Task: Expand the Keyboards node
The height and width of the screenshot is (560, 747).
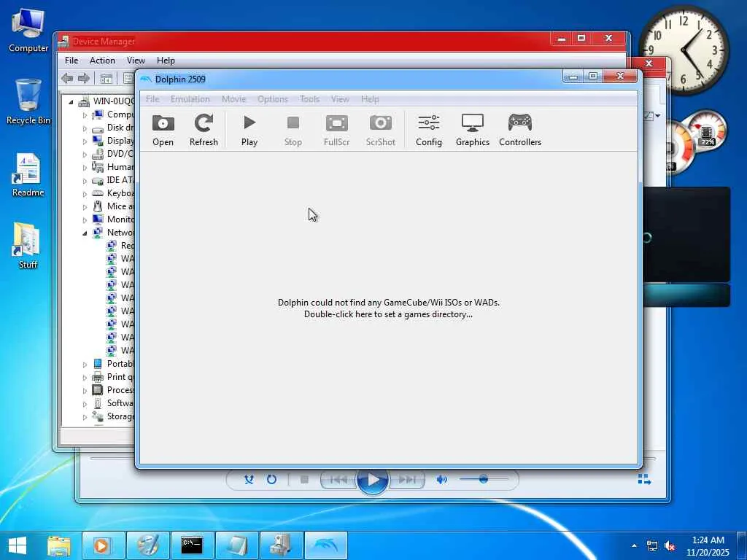Action: [85, 194]
